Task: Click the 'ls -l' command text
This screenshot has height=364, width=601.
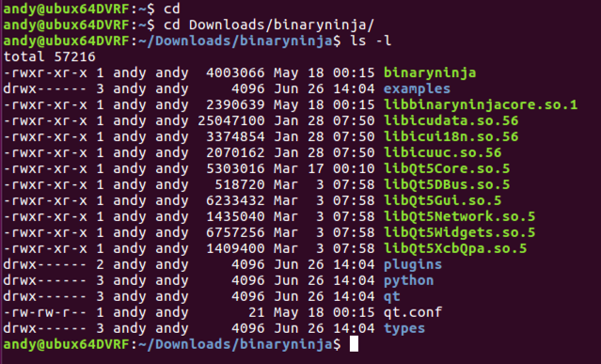Action: 371,40
